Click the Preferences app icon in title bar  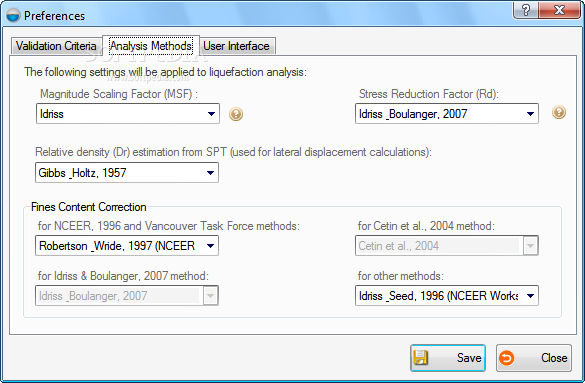(13, 16)
